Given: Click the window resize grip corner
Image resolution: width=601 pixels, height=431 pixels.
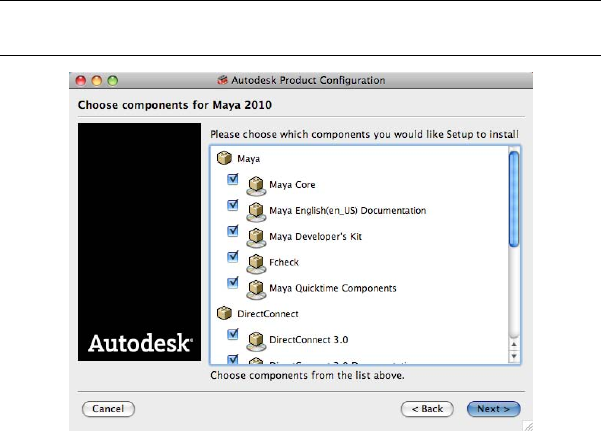Looking at the screenshot, I should (528, 426).
